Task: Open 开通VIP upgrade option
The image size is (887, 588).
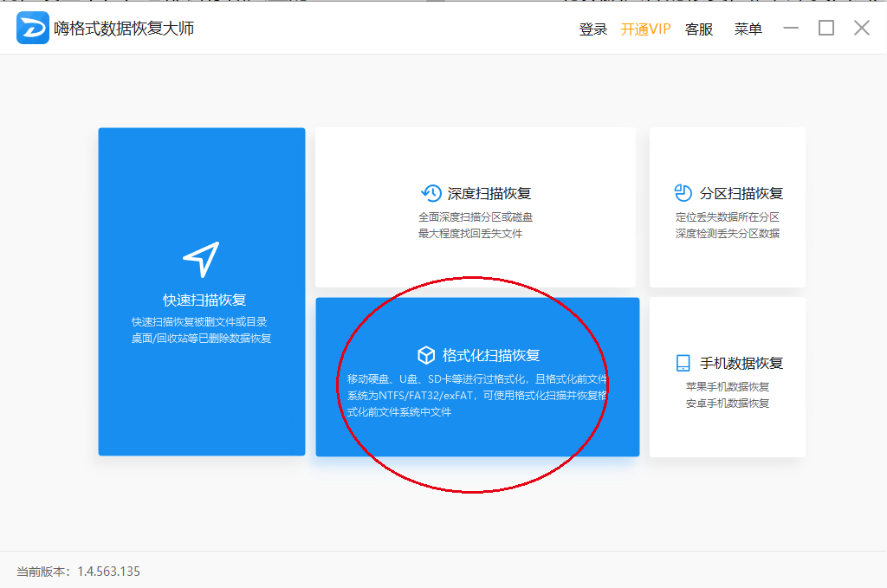Action: coord(645,29)
